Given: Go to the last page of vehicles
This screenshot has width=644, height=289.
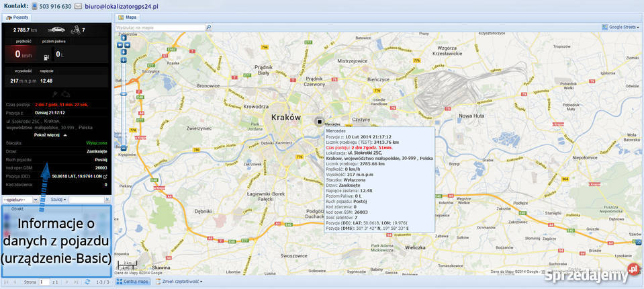Looking at the screenshot, I should click(x=77, y=282).
